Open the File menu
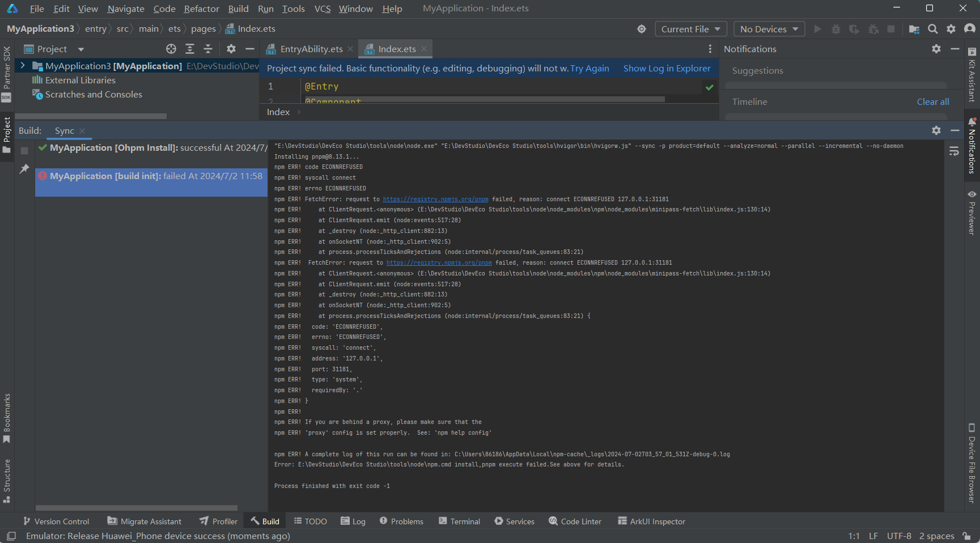Viewport: 980px width, 543px height. (x=37, y=9)
